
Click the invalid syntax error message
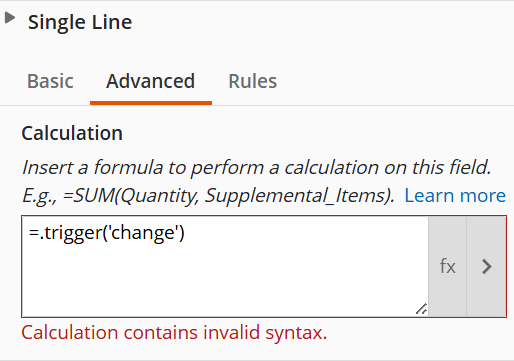[174, 333]
